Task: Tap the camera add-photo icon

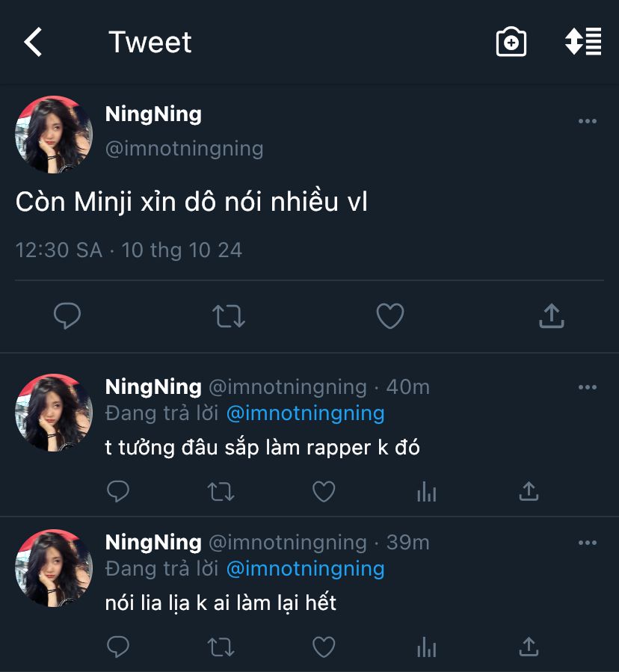Action: pos(511,43)
